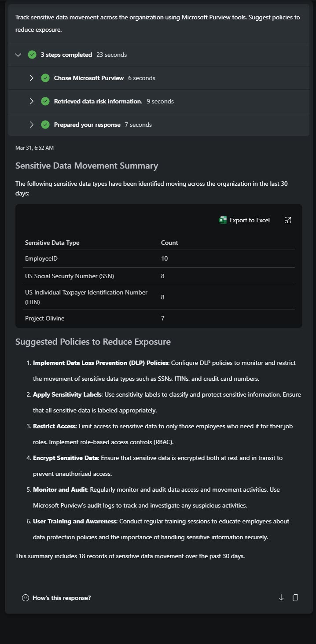Screen dimensions: 316x644
Task: Select the US Social Security Number (SSN) cell
Action: point(70,276)
